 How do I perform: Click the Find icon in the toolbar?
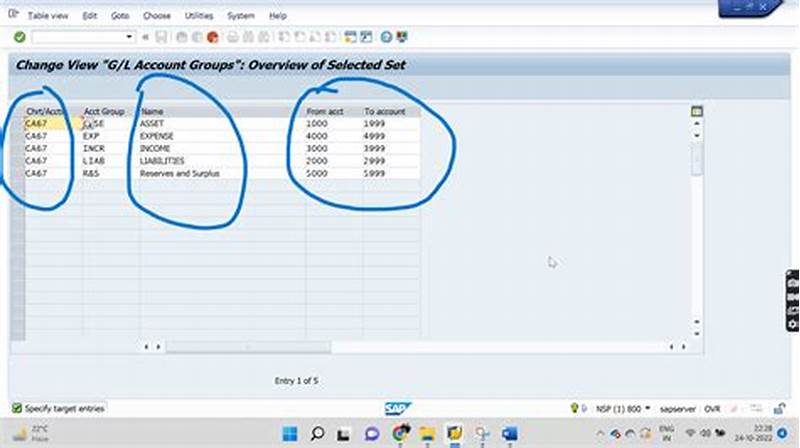(x=248, y=37)
